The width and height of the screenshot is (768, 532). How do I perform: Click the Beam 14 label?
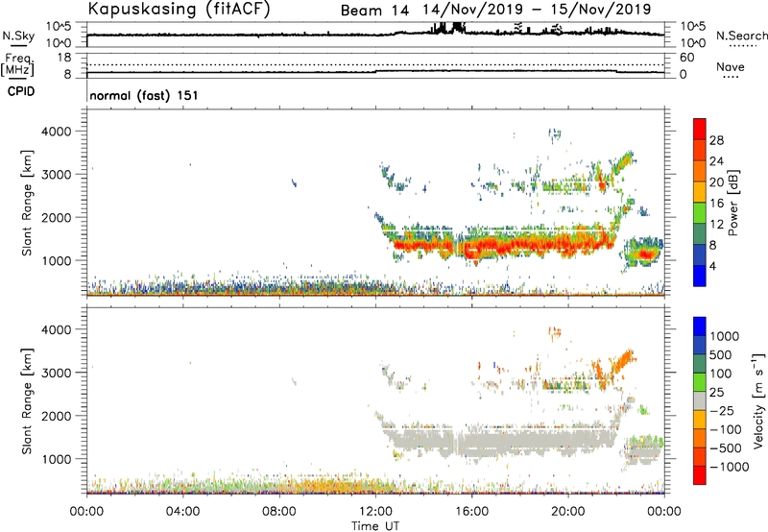[374, 11]
